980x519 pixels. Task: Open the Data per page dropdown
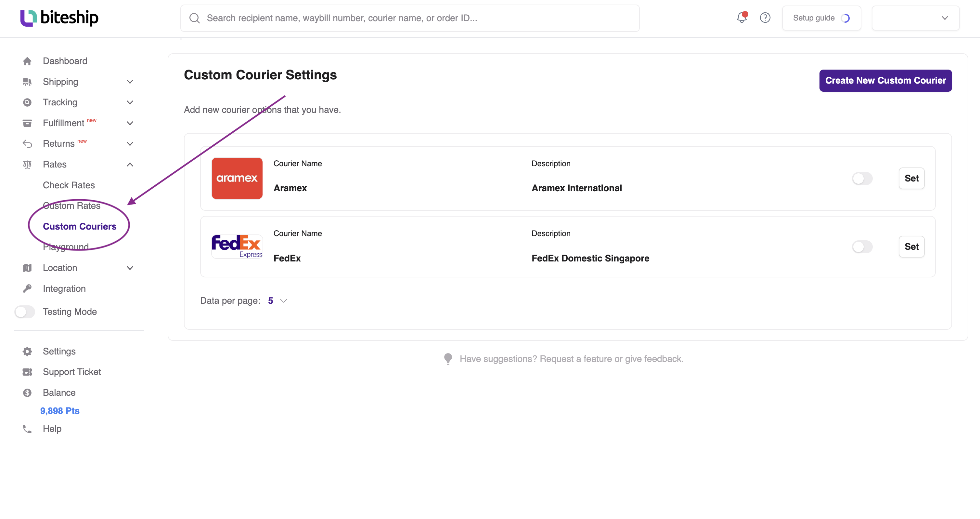pos(278,301)
